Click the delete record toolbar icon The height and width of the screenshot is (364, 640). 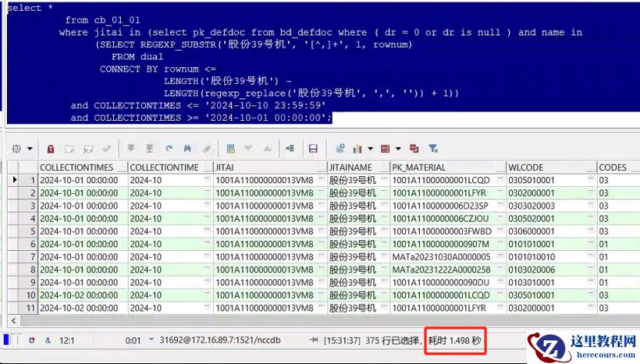pyautogui.click(x=88, y=149)
